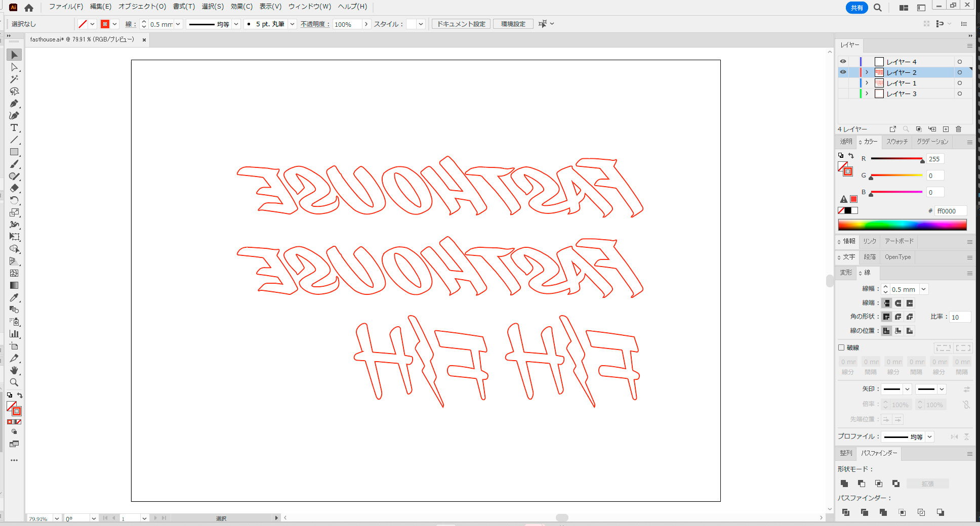
Task: Activate the Zoom tool
Action: click(x=14, y=382)
